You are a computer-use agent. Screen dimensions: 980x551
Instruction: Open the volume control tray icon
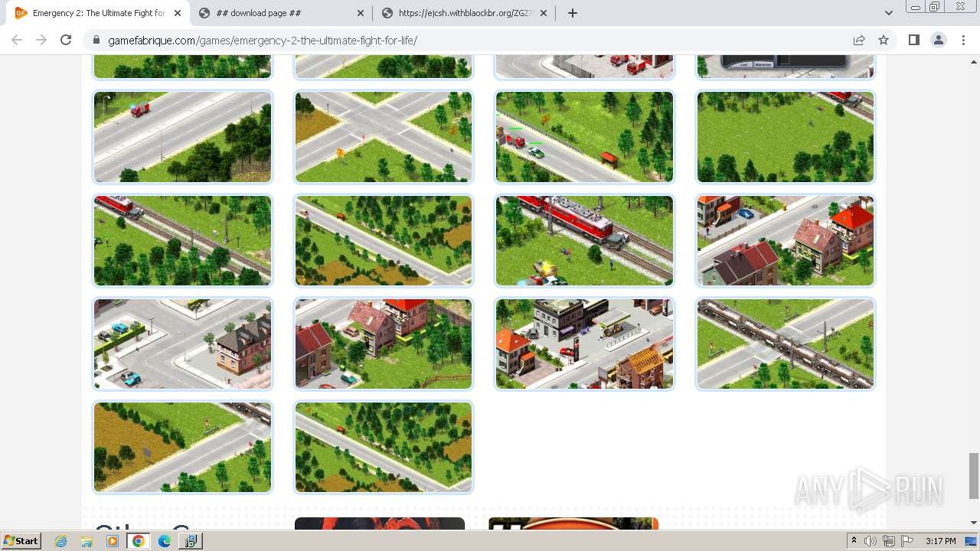click(871, 541)
